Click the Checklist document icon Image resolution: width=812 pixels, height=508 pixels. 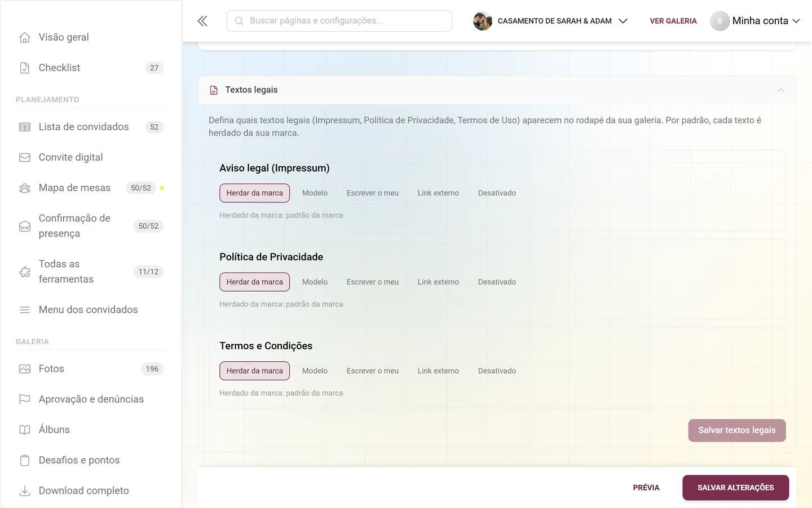click(25, 68)
